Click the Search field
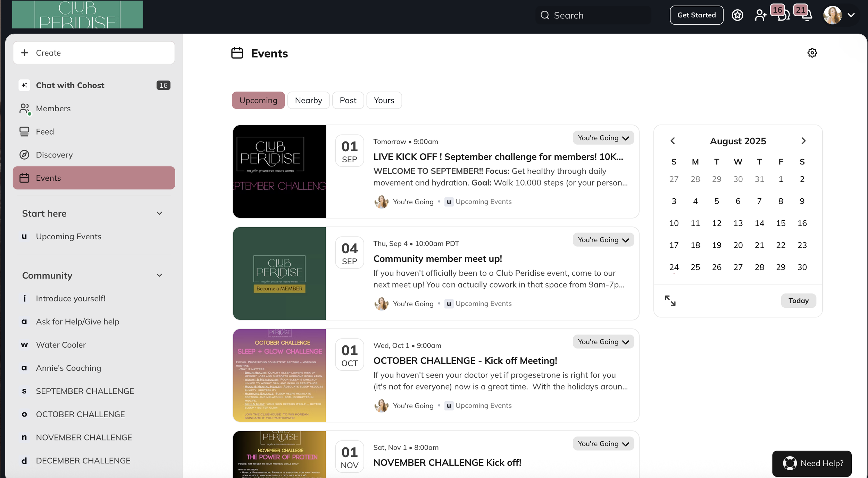Viewport: 868px width, 478px height. click(x=594, y=15)
